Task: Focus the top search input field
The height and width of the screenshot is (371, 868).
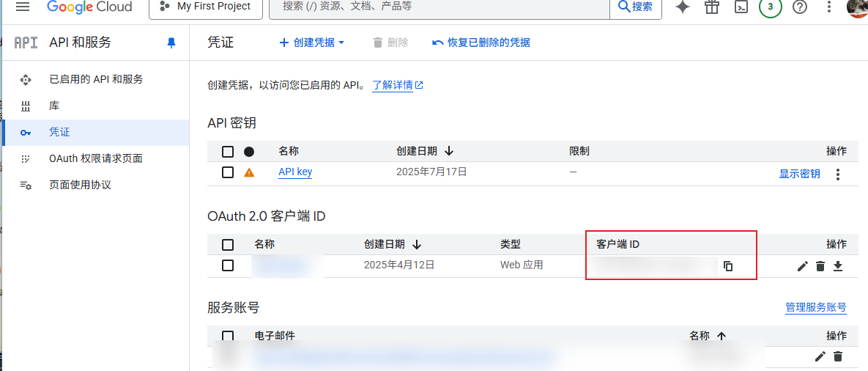Action: coord(439,7)
